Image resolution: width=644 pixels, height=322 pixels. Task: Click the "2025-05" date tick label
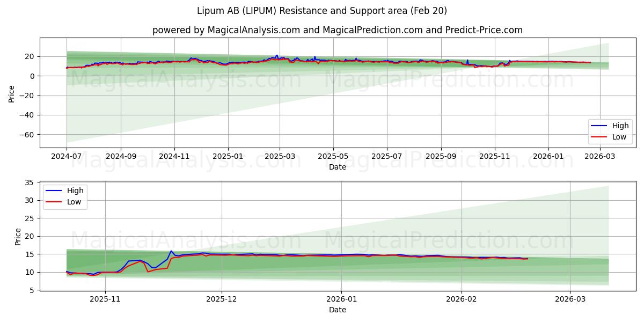333,156
